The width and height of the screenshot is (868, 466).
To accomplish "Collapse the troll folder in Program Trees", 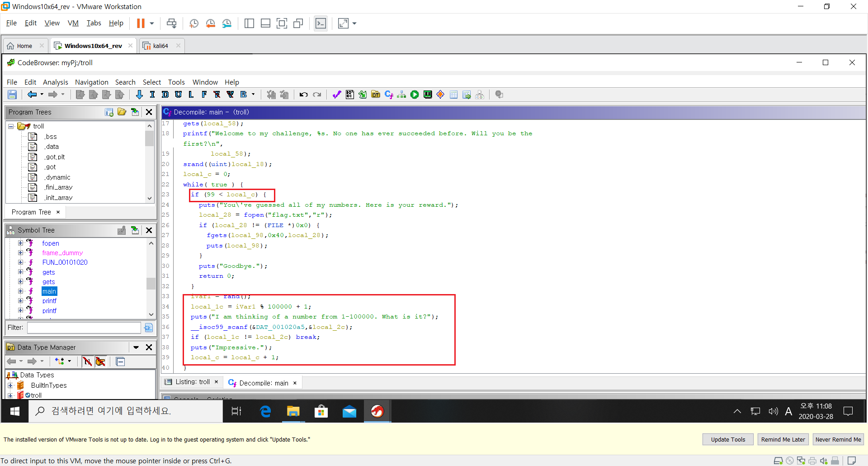I will [x=11, y=126].
